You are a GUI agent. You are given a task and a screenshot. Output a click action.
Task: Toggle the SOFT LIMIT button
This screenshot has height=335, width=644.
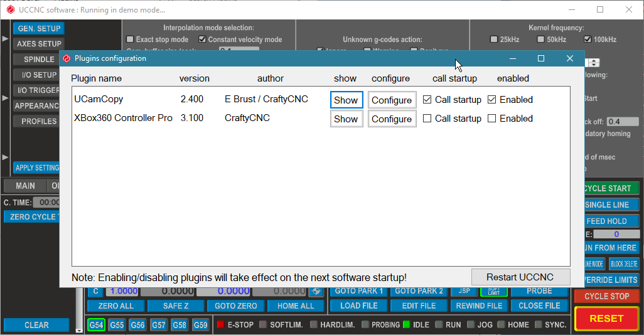tap(494, 291)
